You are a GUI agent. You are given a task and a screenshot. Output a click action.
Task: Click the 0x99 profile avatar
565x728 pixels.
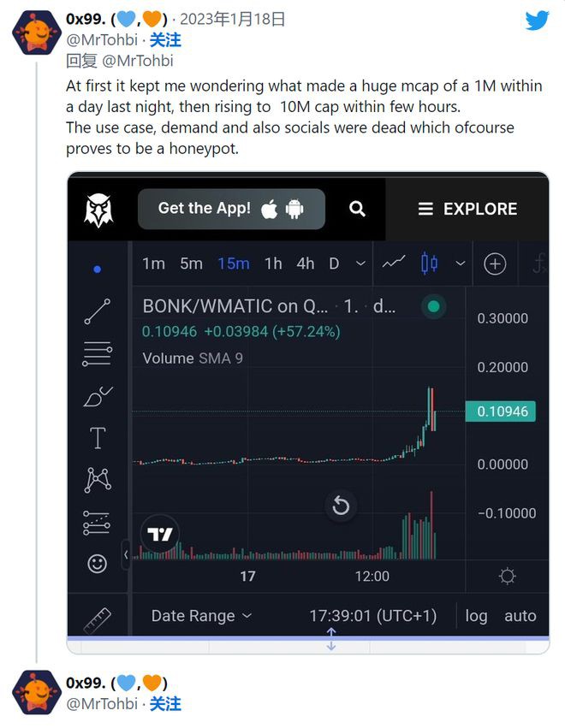click(36, 34)
